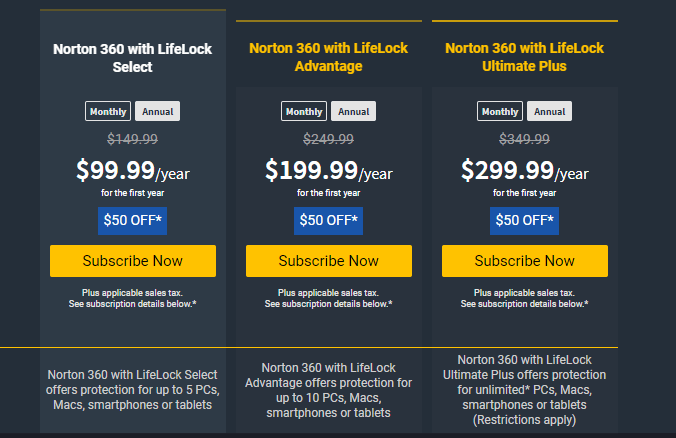This screenshot has height=438, width=676.
Task: Subscribe to Norton 360 with LifeLock Select
Action: tap(133, 261)
